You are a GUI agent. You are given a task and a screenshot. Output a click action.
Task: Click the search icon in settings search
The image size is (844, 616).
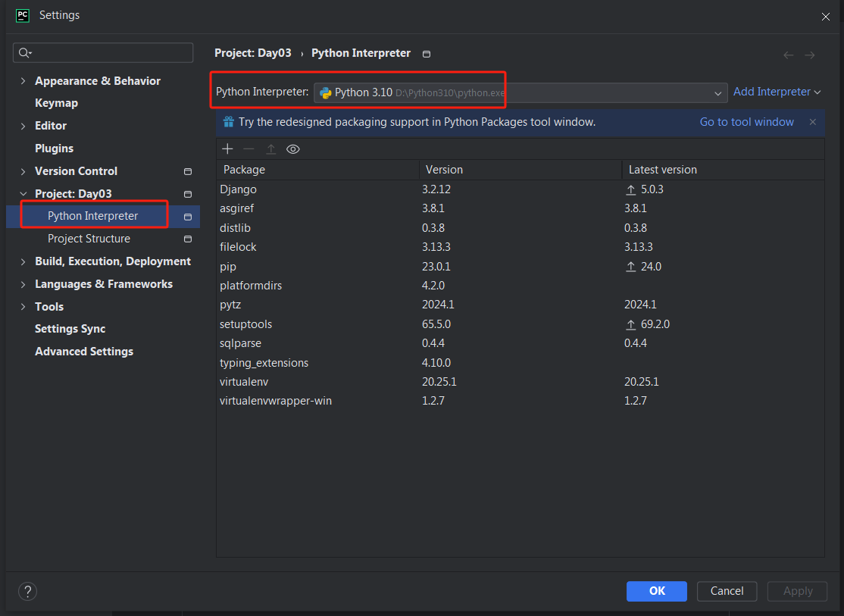tap(25, 53)
